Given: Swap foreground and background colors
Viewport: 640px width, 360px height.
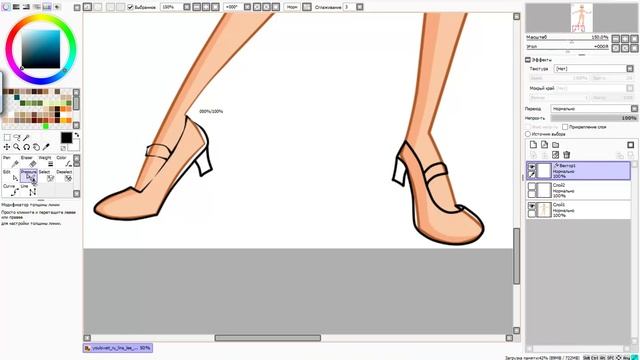Looking at the screenshot, I should (77, 135).
